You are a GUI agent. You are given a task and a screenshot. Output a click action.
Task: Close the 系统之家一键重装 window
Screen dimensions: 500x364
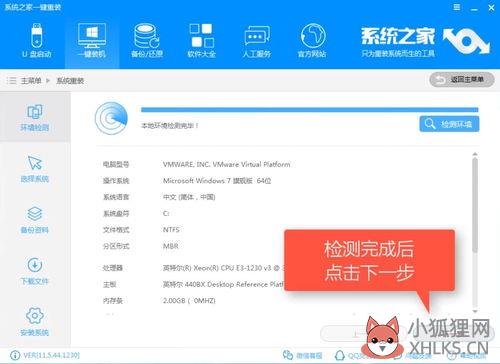(491, 8)
